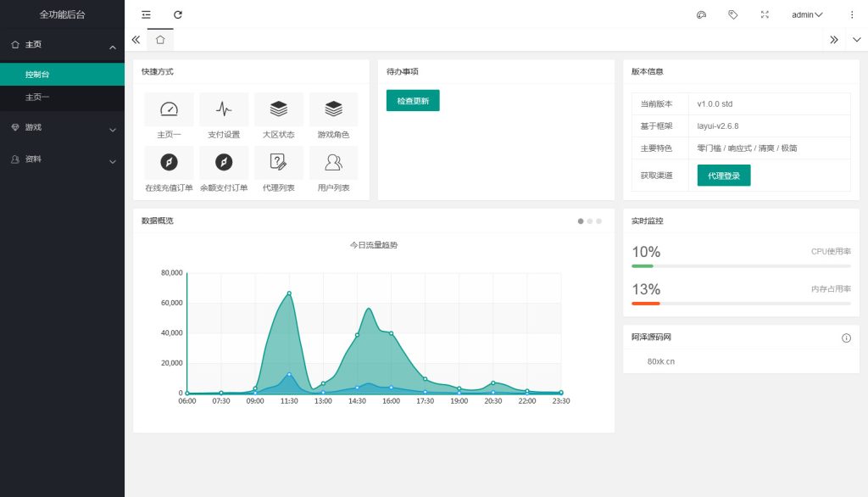Viewport: 868px width, 497px height.
Task: Click the 检查更新 button
Action: 412,100
